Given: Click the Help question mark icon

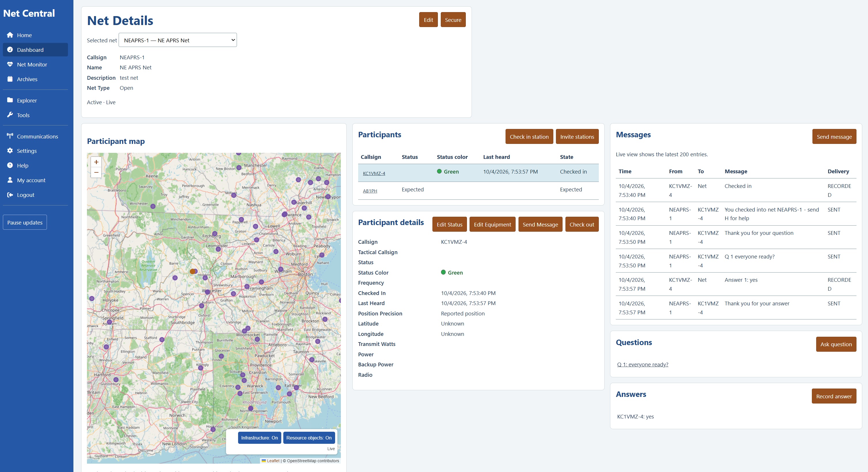Looking at the screenshot, I should (10, 165).
